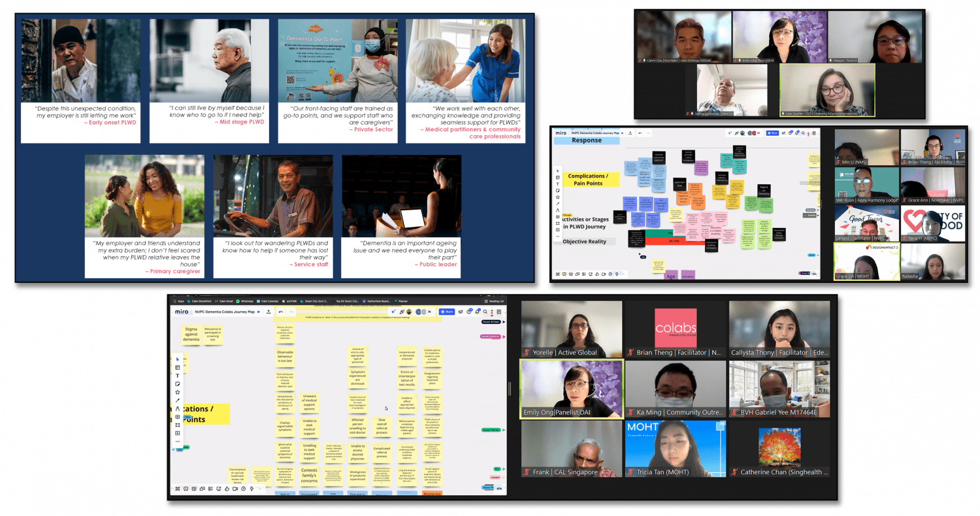Screen dimensions: 980x516
Task: Open the WhatsApp bookmark
Action: coord(245,301)
